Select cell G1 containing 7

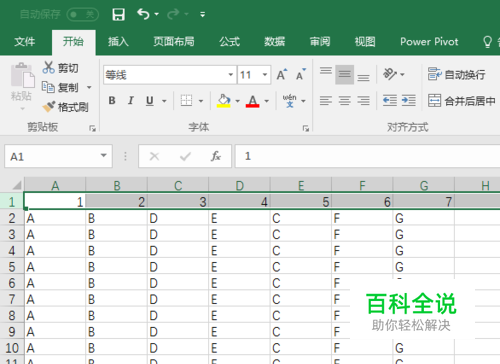click(424, 202)
